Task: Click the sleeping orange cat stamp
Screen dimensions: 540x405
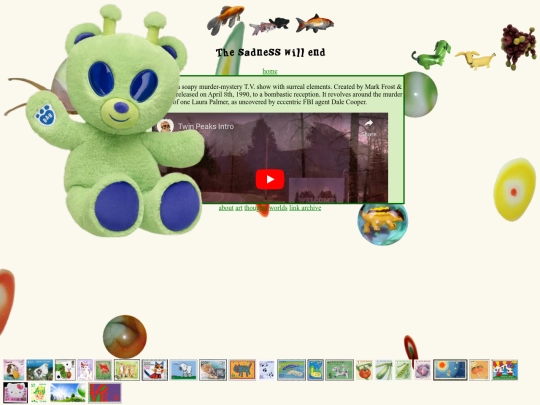Action: 213,370
